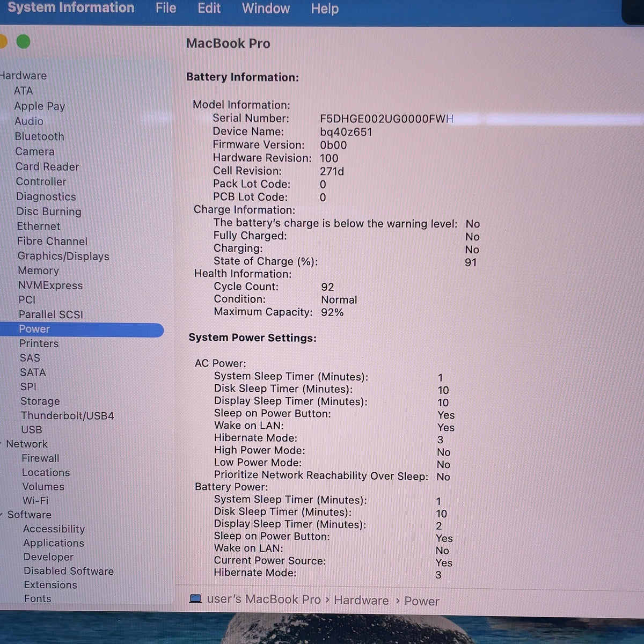Viewport: 644px width, 644px height.
Task: Select Extensions in the sidebar
Action: click(50, 585)
